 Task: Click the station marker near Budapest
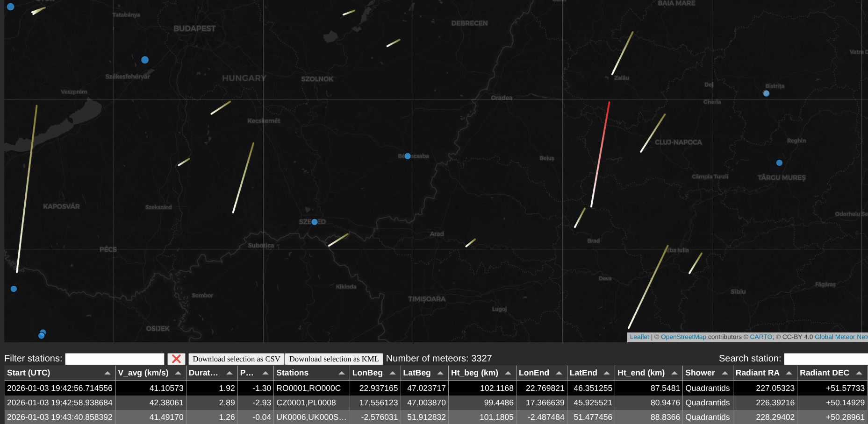click(144, 60)
